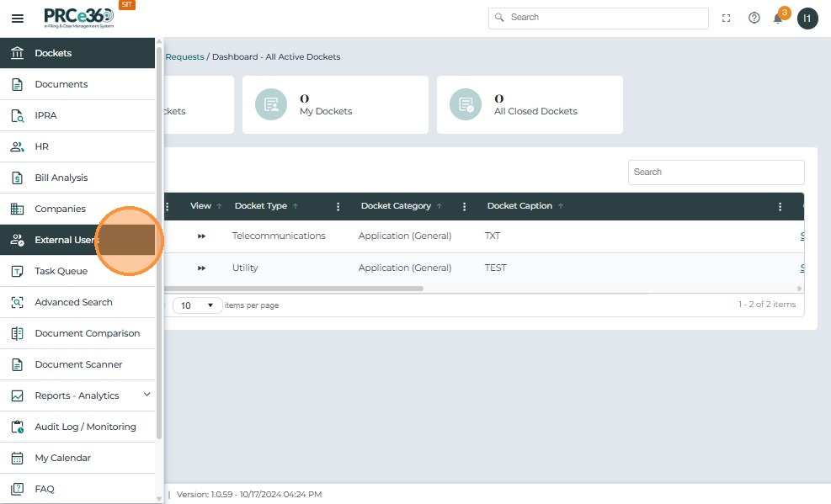
Task: Open the My Dockets card
Action: click(334, 104)
